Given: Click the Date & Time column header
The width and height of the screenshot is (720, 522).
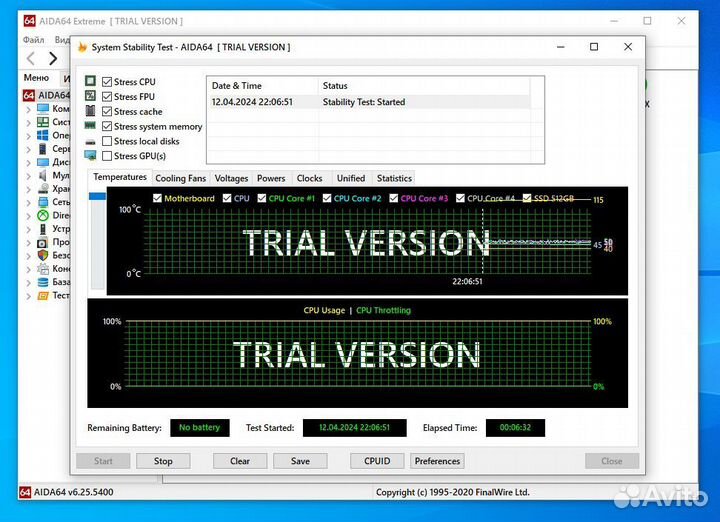Looking at the screenshot, I should [x=262, y=86].
